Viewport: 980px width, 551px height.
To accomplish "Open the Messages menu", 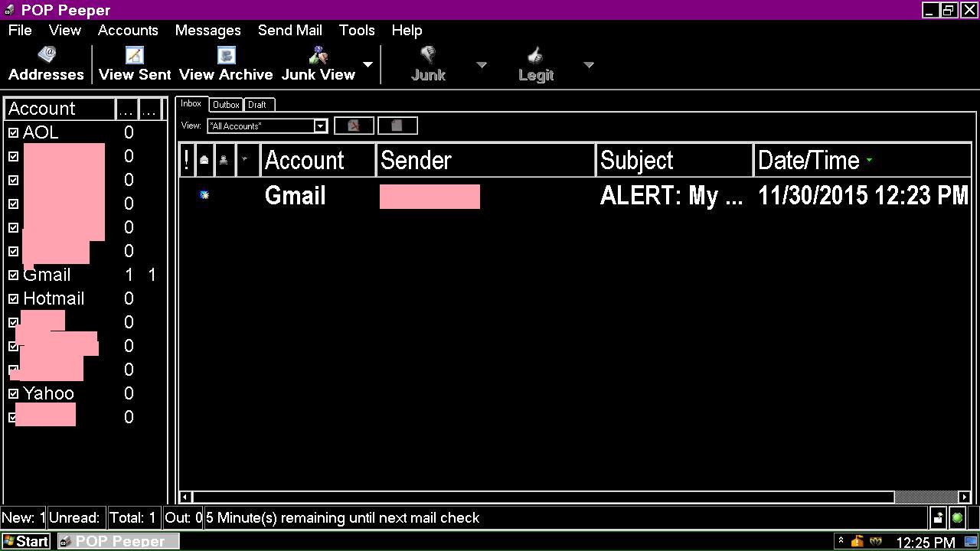I will coord(207,30).
